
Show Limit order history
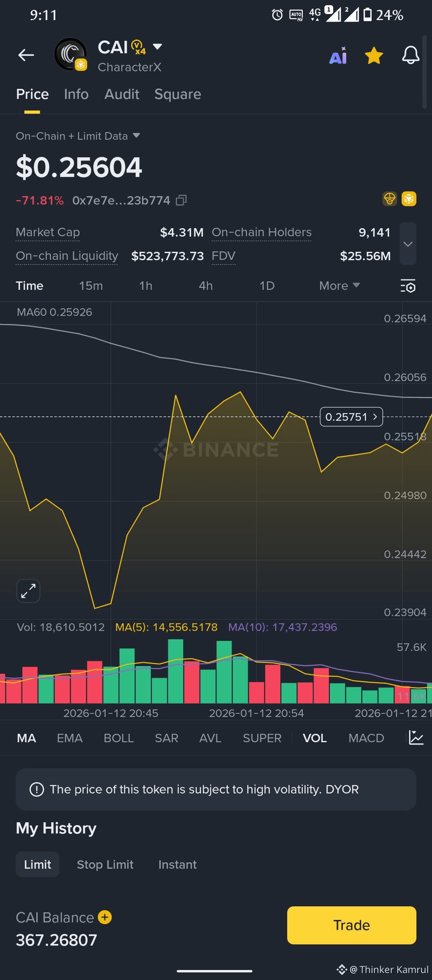(38, 864)
